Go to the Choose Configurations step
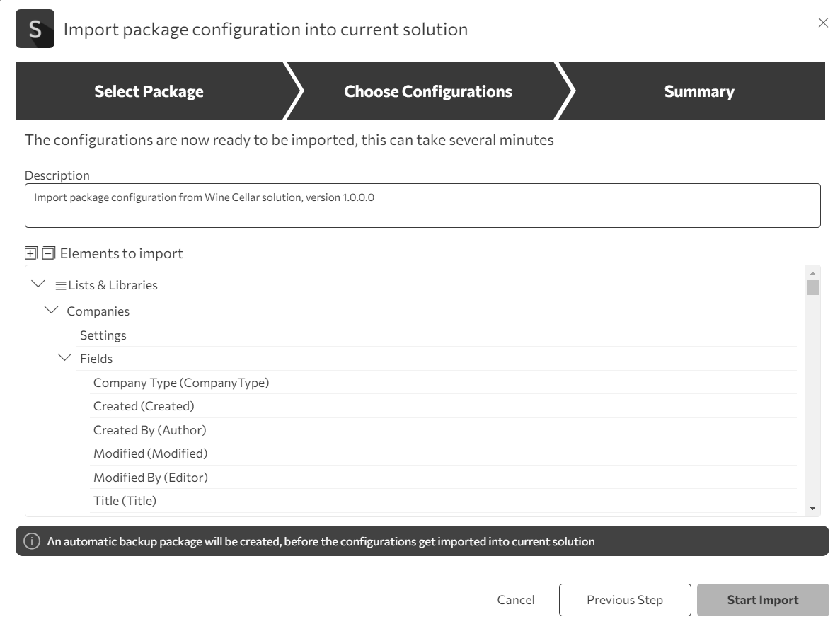 [x=427, y=91]
